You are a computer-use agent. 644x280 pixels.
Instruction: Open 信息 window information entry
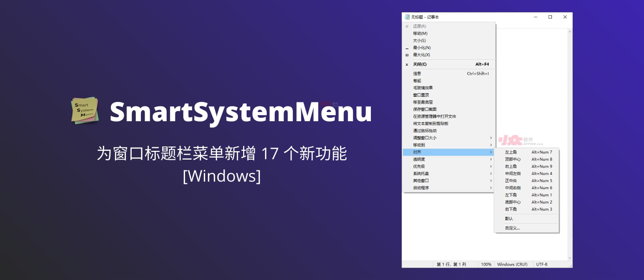click(449, 74)
